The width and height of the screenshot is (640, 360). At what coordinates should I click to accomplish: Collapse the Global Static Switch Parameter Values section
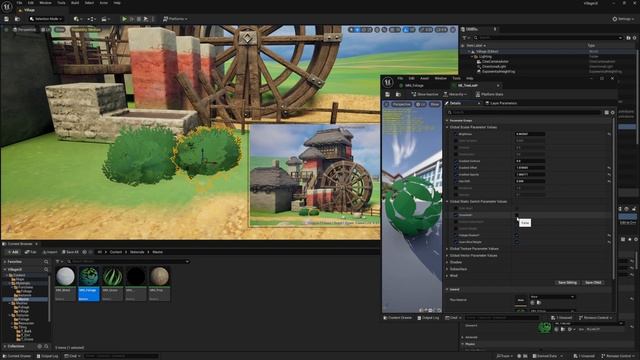(447, 202)
